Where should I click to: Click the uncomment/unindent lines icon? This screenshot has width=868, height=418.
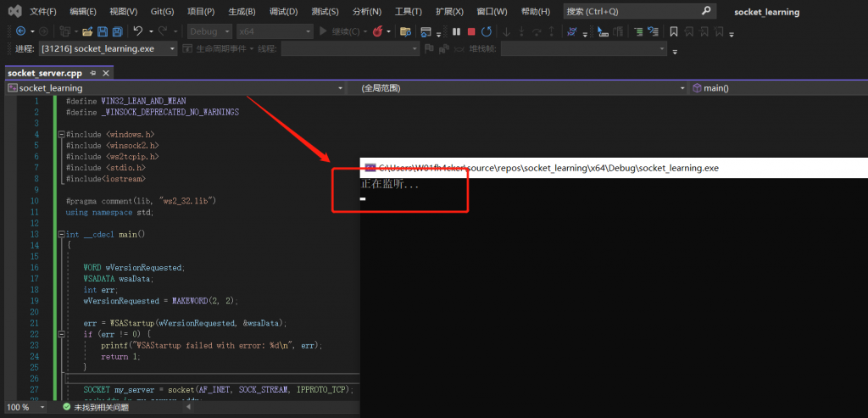(x=654, y=31)
